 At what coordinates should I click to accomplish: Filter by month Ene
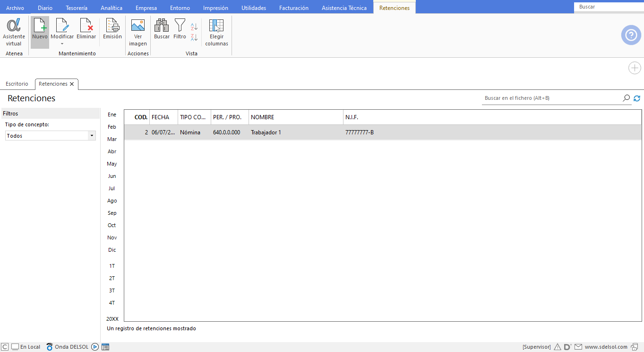[112, 114]
